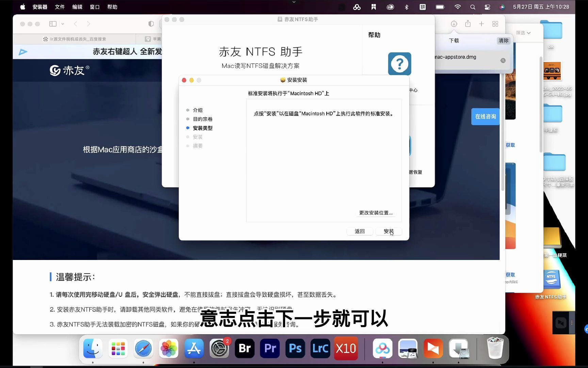This screenshot has height=368, width=588.
Task: Click the blue help question mark icon
Action: [x=399, y=64]
